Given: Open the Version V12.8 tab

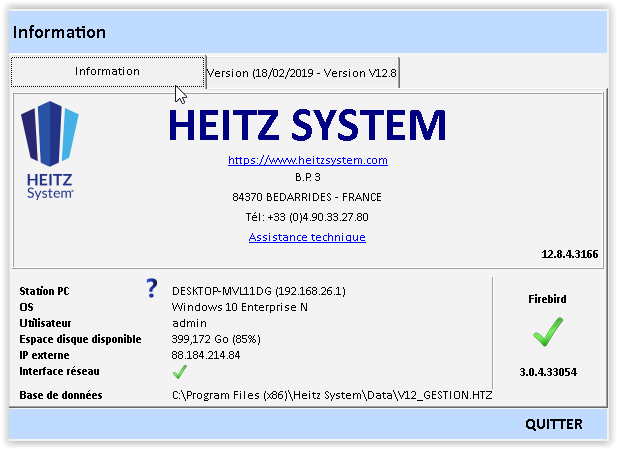Looking at the screenshot, I should pos(303,73).
